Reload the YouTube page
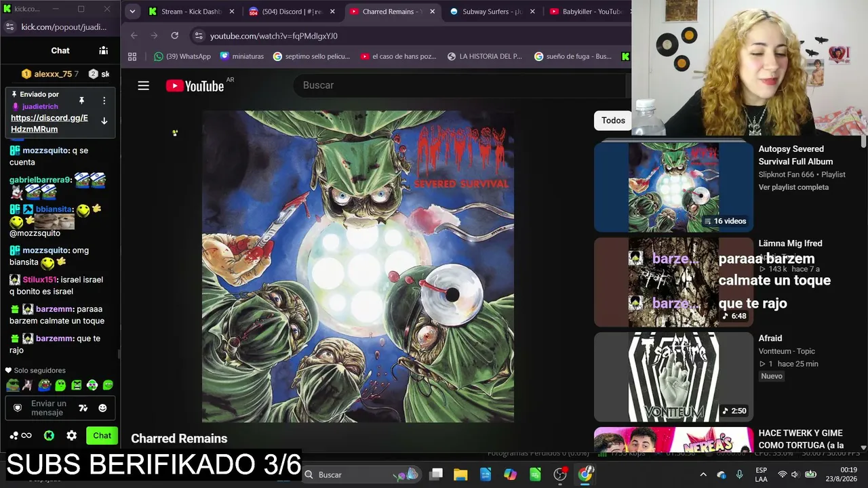 tap(174, 35)
